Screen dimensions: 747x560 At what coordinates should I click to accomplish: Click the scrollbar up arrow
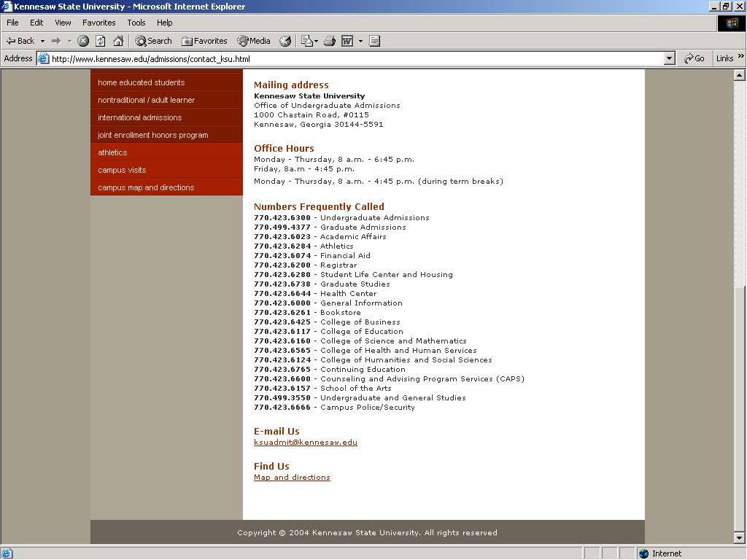(x=739, y=75)
